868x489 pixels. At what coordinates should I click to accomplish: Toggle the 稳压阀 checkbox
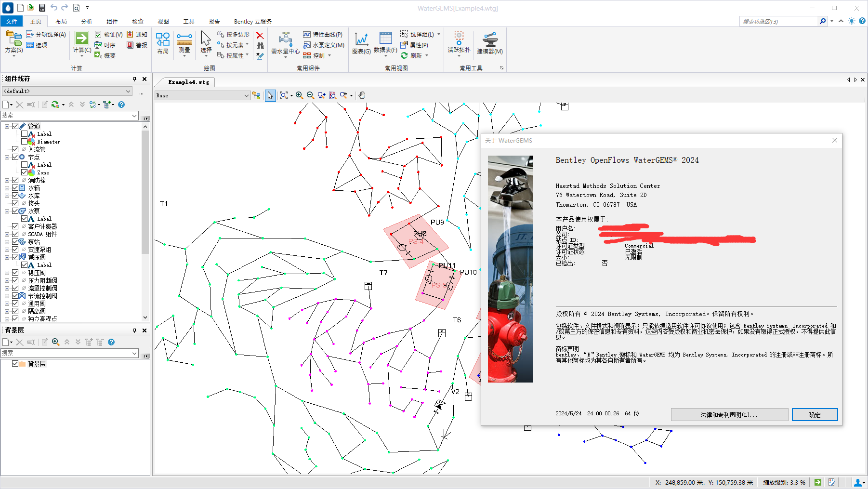tap(15, 273)
